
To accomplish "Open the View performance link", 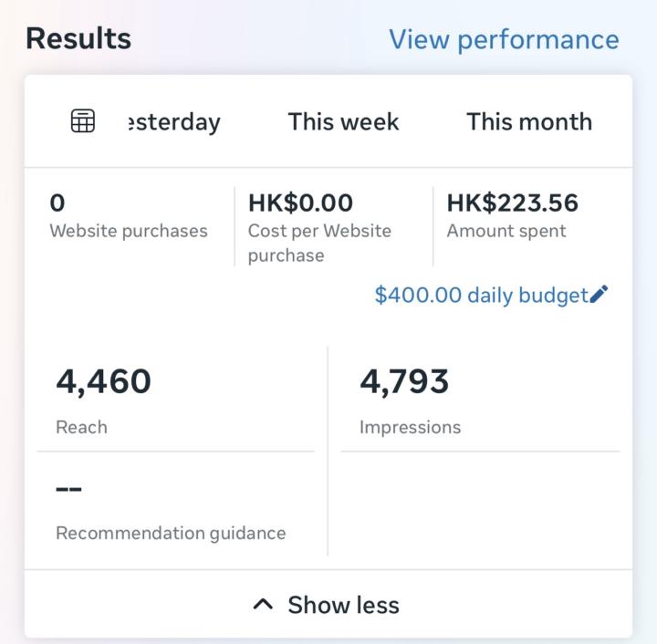I will [x=504, y=39].
